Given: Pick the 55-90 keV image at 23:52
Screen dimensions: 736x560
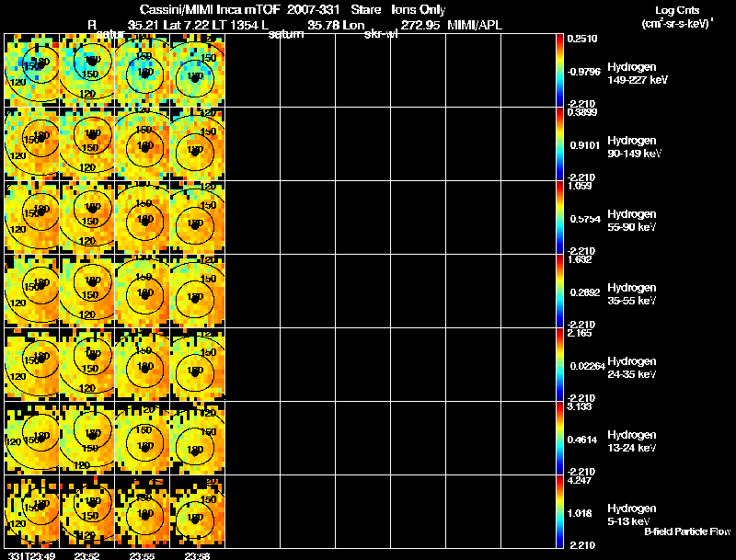Looking at the screenshot, I should pos(86,218).
